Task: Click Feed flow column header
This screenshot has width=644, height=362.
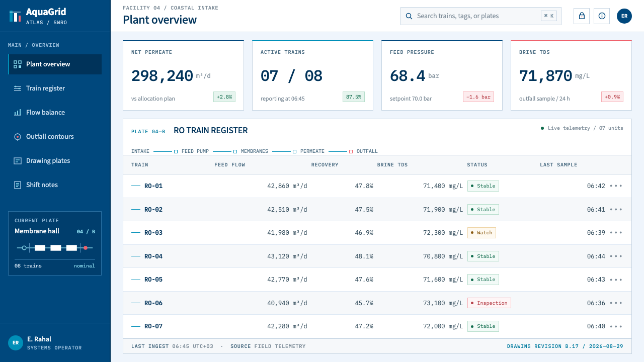Action: click(229, 165)
